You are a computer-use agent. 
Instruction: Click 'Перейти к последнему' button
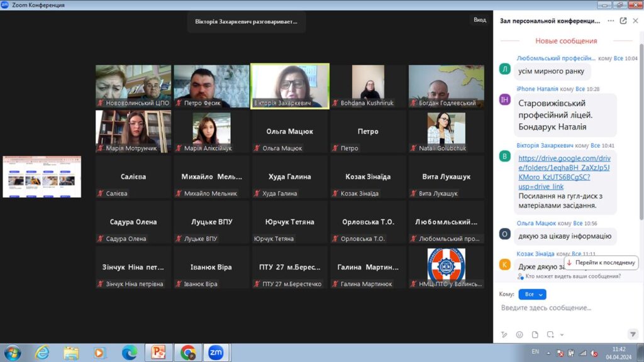click(x=601, y=263)
